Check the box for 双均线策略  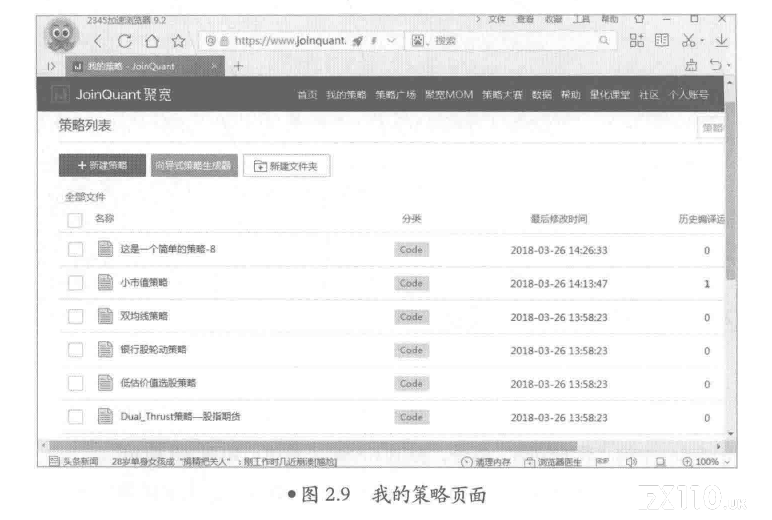coord(75,317)
